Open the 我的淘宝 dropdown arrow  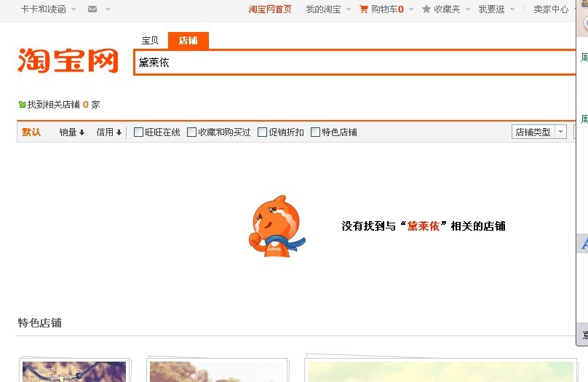pos(349,9)
